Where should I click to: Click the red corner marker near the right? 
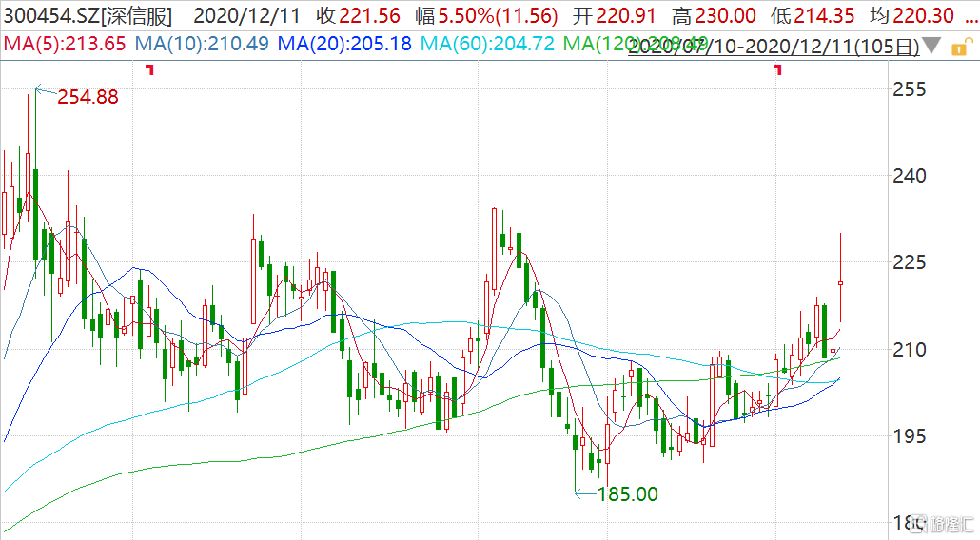[777, 69]
